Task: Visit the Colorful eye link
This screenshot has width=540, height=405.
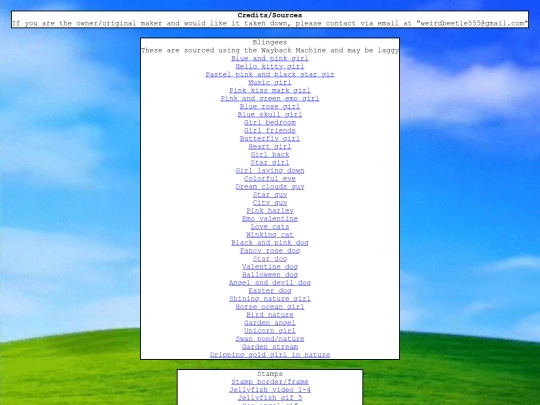Action: (270, 178)
